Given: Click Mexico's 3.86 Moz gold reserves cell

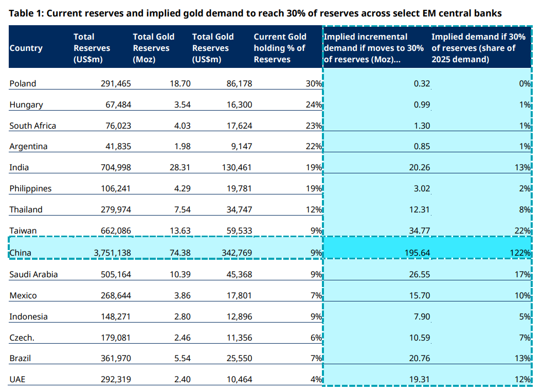Looking at the screenshot, I should (183, 296).
